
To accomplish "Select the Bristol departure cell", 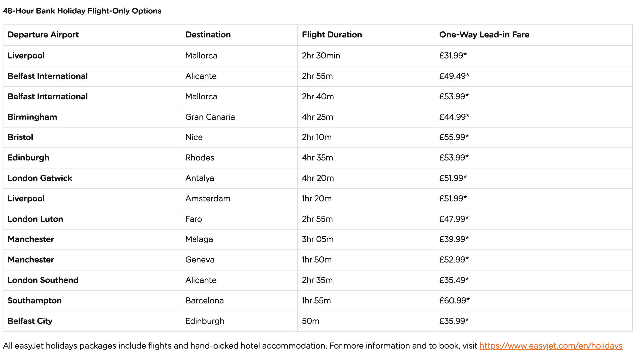I will [x=92, y=137].
